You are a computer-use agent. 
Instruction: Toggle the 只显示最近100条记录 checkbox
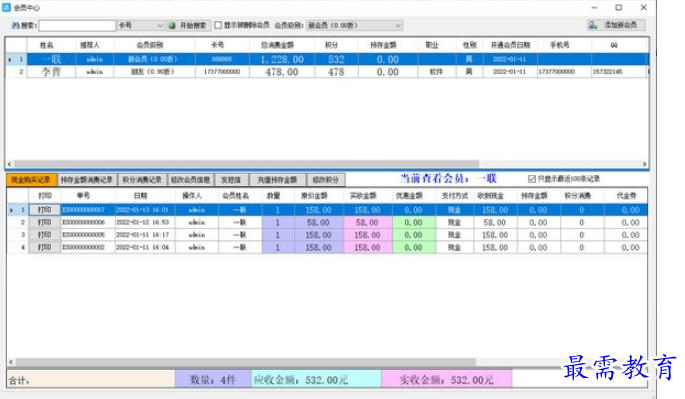tap(532, 179)
